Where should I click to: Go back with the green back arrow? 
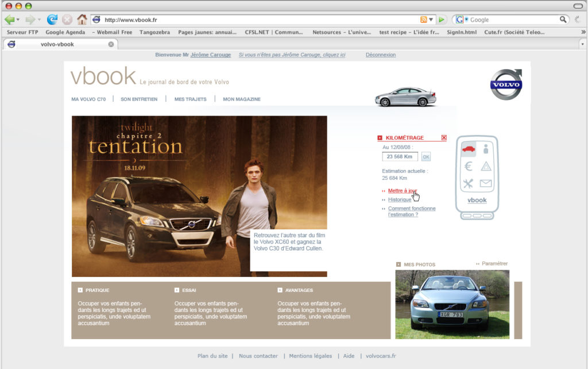[10, 20]
